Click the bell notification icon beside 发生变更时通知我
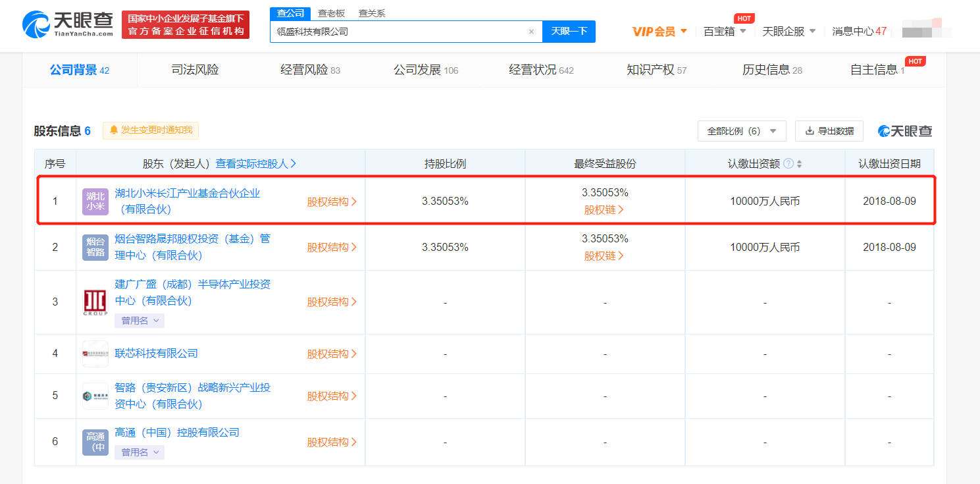980x484 pixels. point(114,130)
